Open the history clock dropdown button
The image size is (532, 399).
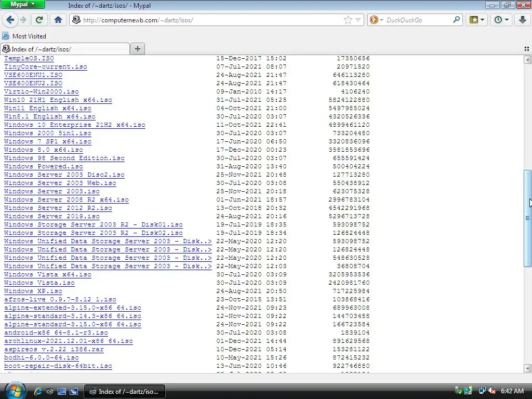(501, 20)
